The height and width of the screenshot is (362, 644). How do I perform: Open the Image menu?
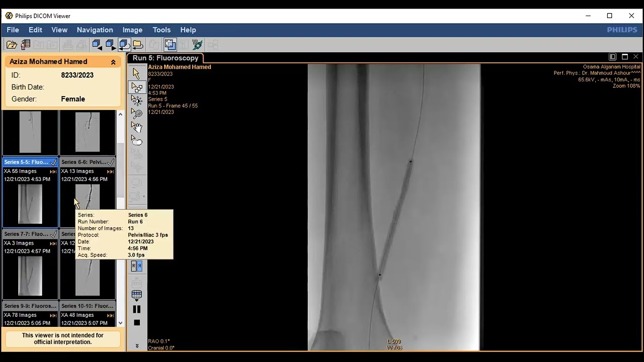click(x=132, y=30)
